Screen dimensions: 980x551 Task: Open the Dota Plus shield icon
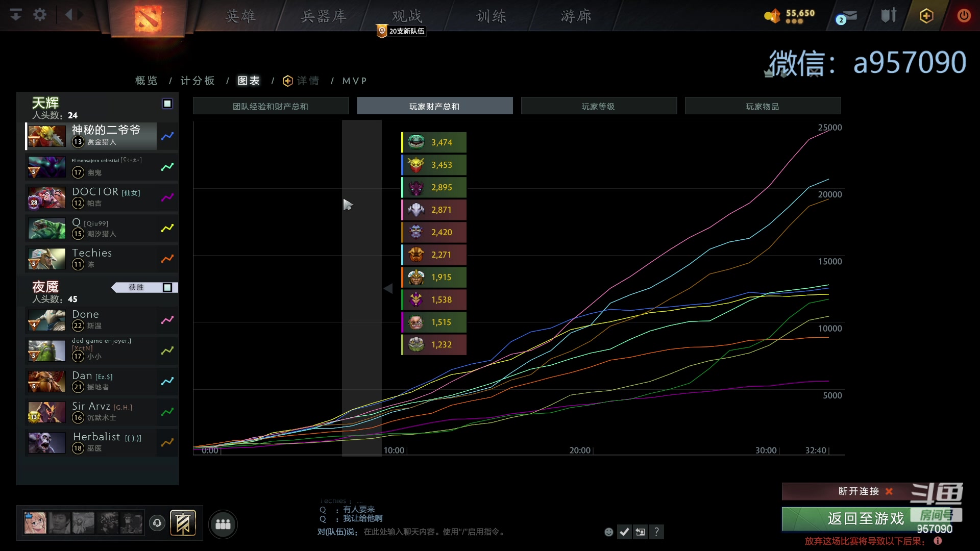[x=926, y=16]
